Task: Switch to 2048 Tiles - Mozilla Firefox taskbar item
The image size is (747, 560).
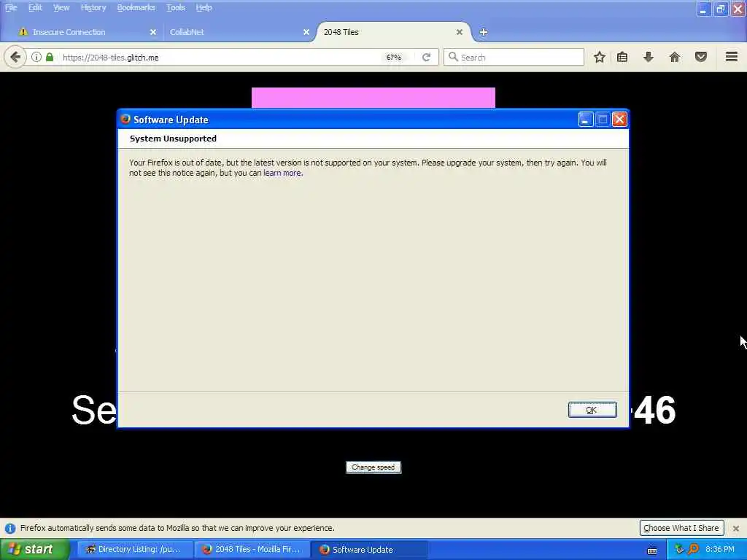Action: (x=252, y=550)
